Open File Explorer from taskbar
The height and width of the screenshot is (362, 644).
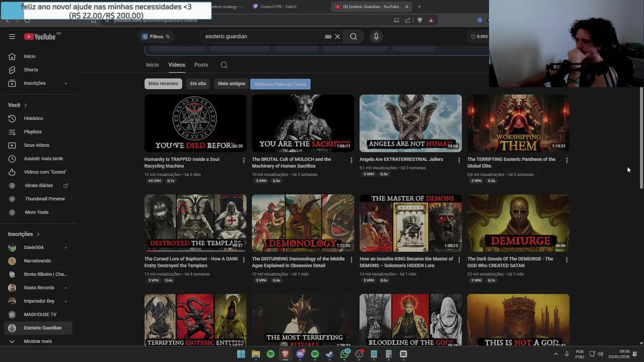[x=256, y=354]
